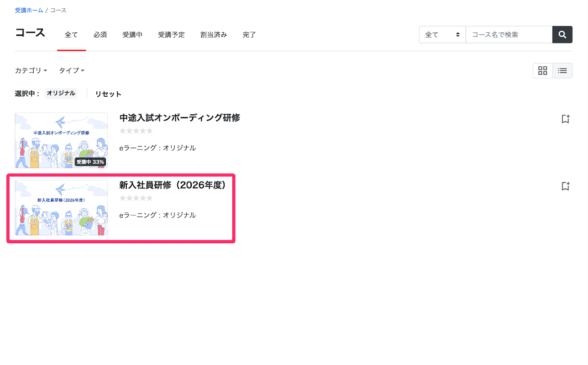Click star rating under 新入社員研修（2026年度）
588x365 pixels.
click(136, 198)
